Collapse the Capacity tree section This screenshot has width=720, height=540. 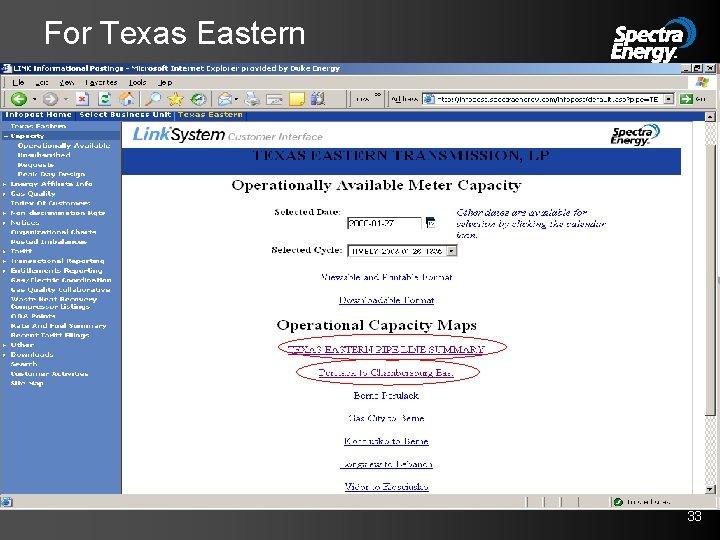pos(6,136)
